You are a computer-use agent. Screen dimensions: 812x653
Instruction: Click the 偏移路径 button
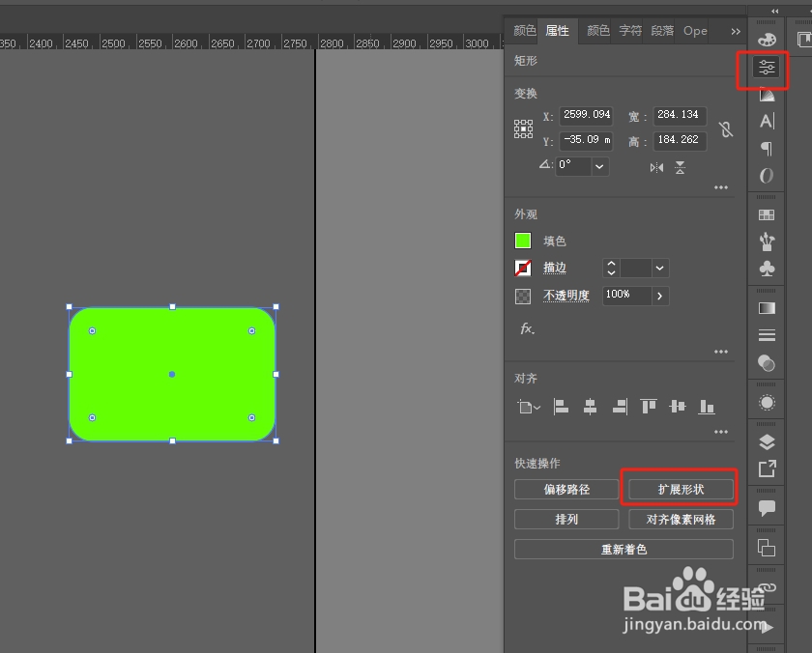(566, 489)
